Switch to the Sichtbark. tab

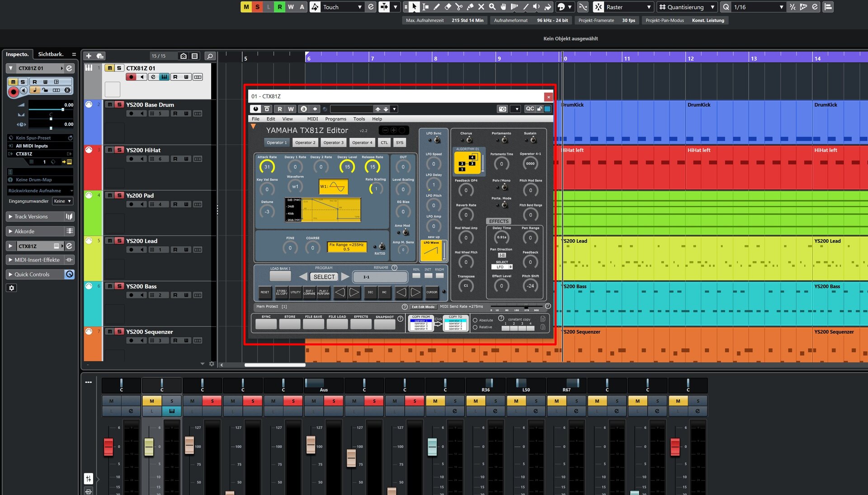coord(51,54)
